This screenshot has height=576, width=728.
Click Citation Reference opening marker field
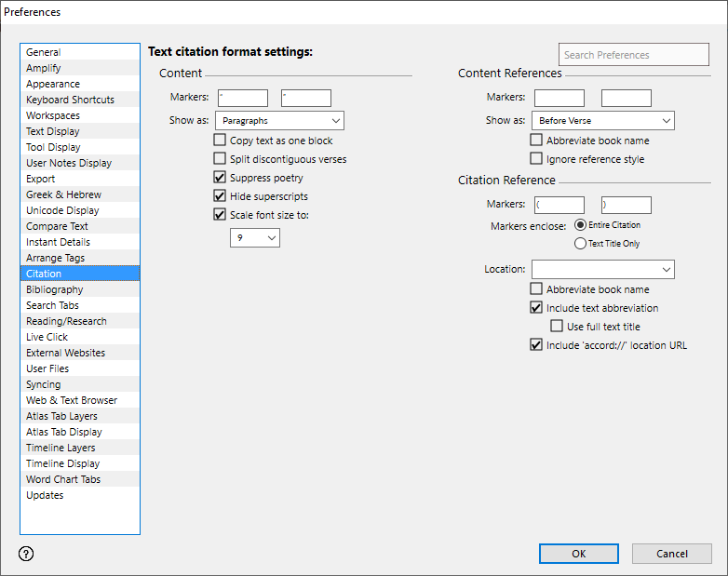[x=559, y=205]
